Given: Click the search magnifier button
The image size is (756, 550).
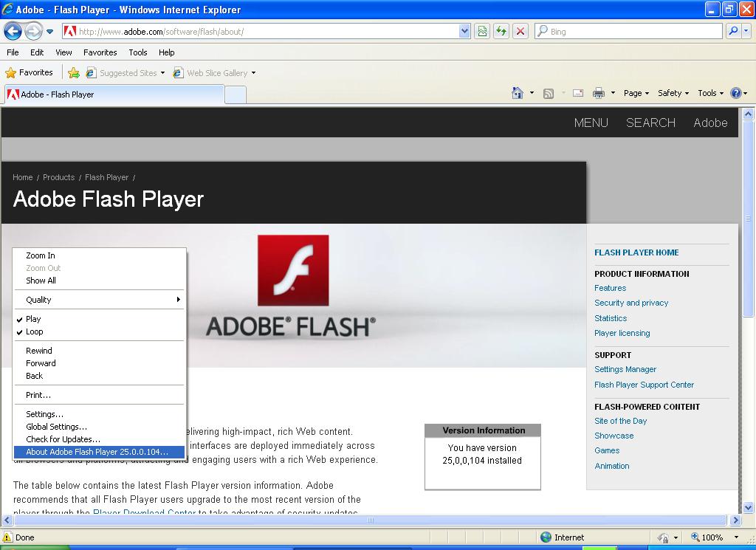Looking at the screenshot, I should (x=733, y=31).
